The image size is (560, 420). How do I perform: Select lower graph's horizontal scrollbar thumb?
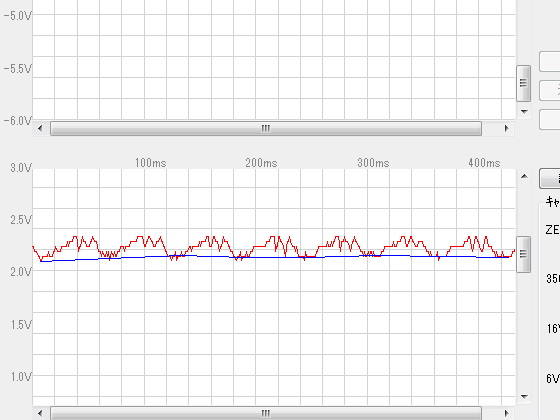click(266, 414)
